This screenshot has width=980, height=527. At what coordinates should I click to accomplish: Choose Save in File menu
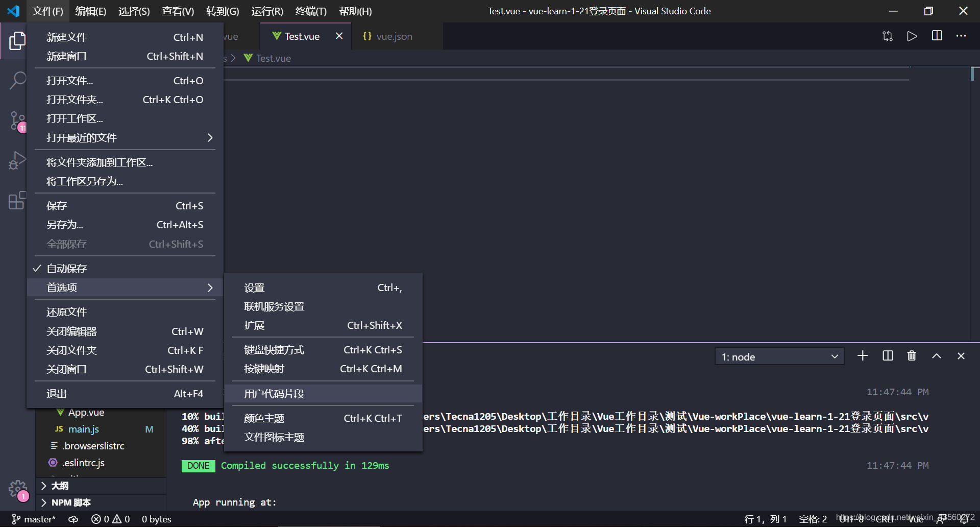(x=125, y=206)
